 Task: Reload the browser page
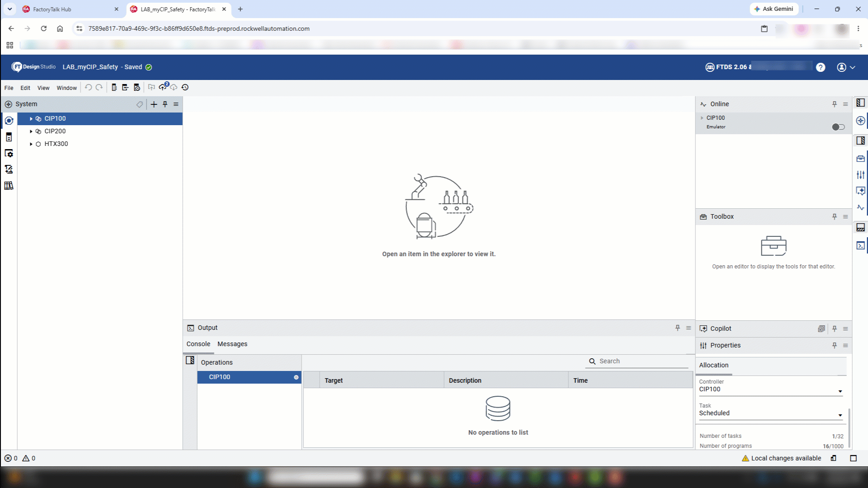(x=43, y=28)
